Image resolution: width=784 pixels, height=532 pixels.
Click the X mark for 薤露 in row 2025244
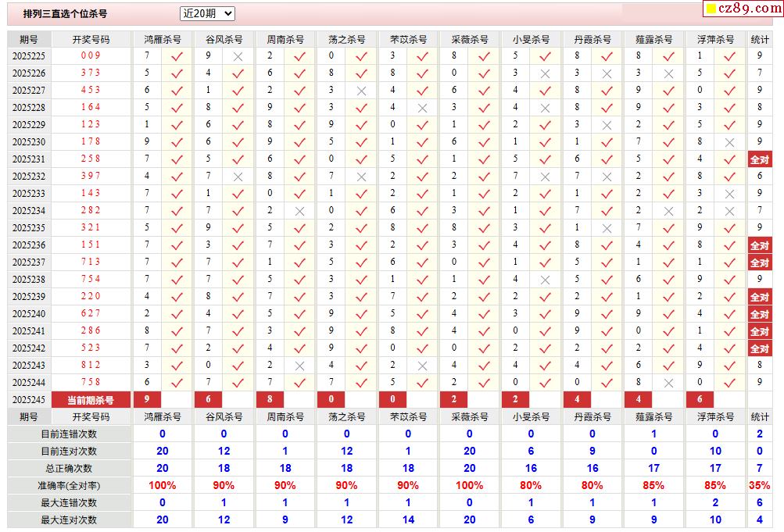668,383
